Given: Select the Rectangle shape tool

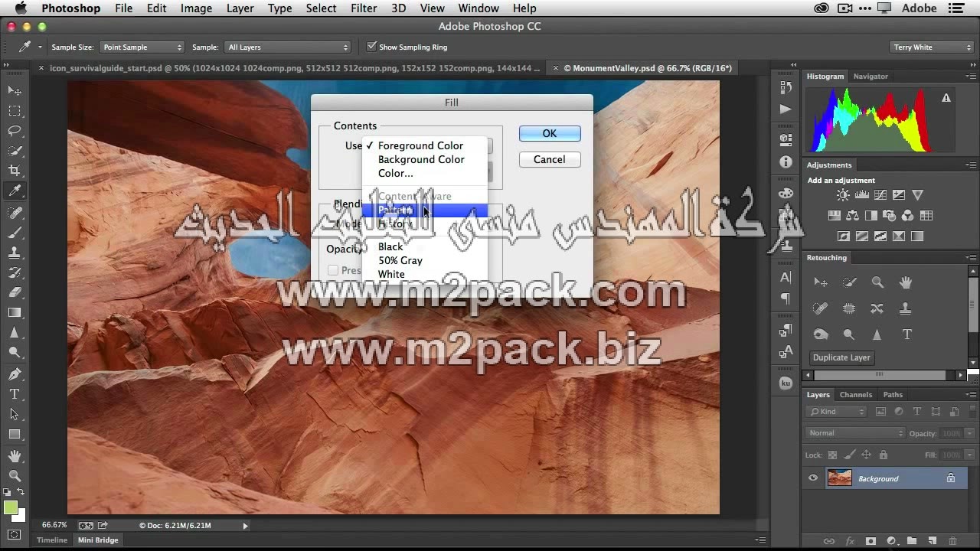Looking at the screenshot, I should pos(15,434).
